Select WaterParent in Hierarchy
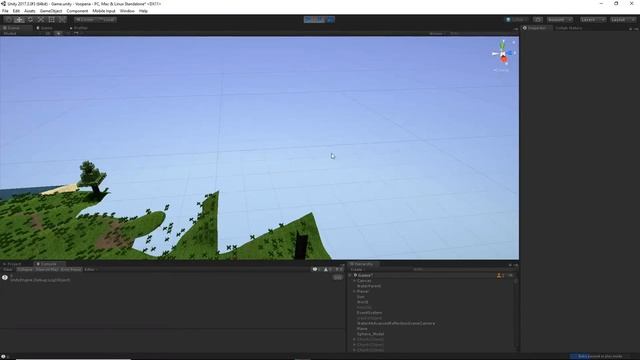Image resolution: width=640 pixels, height=360 pixels. click(369, 286)
